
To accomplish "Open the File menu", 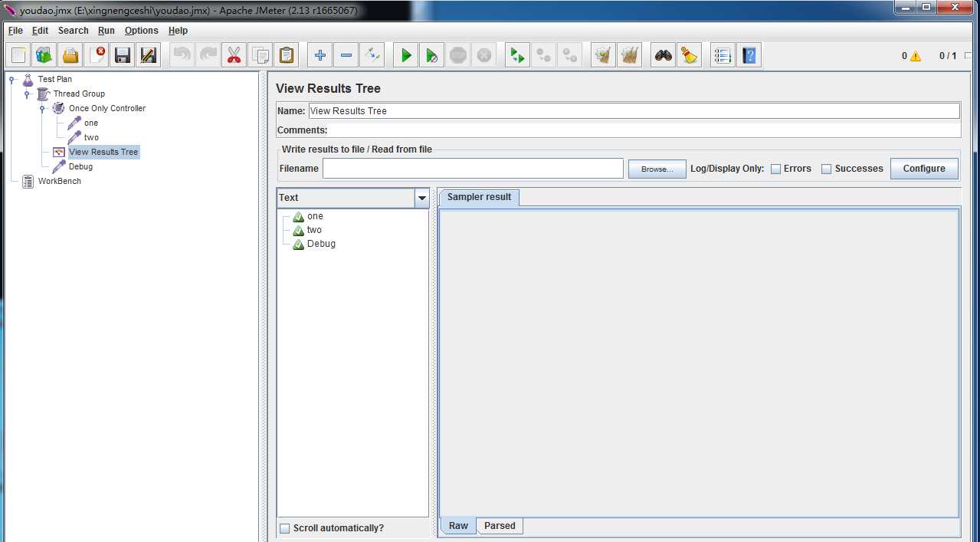I will tap(15, 31).
